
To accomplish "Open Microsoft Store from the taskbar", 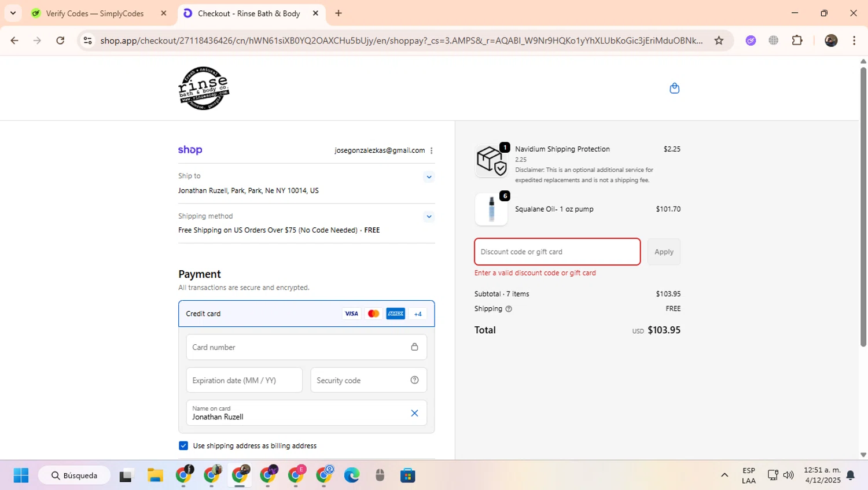I will click(408, 476).
